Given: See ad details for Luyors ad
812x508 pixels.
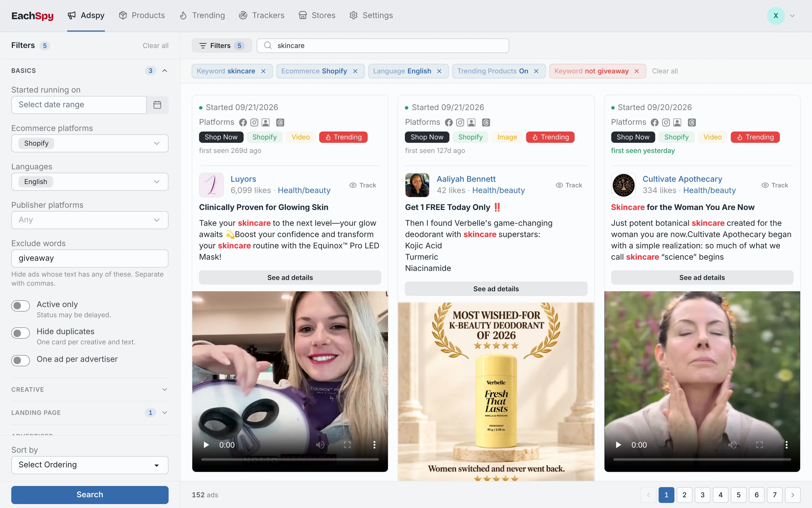Looking at the screenshot, I should (290, 277).
